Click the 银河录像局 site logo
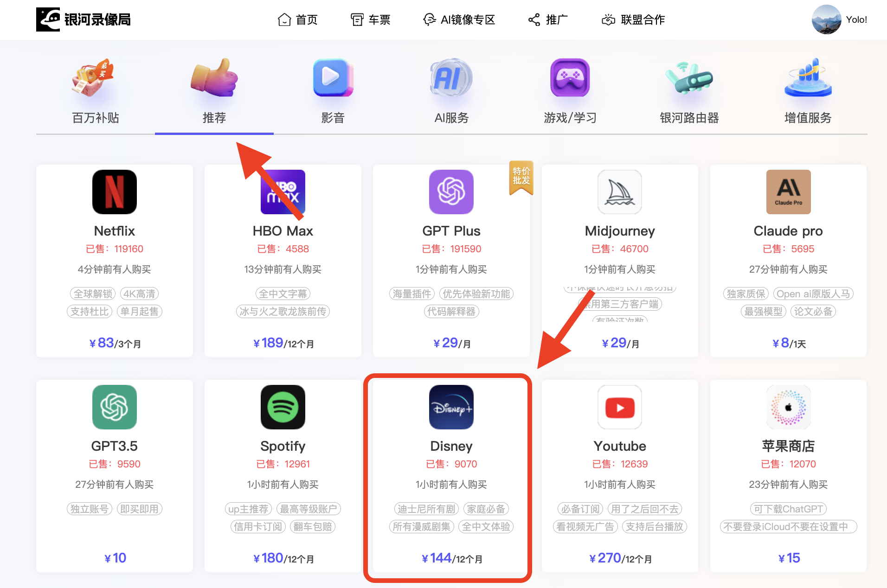 pyautogui.click(x=84, y=19)
